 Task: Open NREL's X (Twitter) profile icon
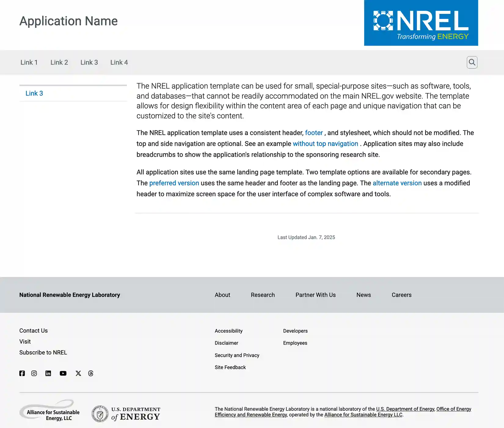tap(78, 373)
